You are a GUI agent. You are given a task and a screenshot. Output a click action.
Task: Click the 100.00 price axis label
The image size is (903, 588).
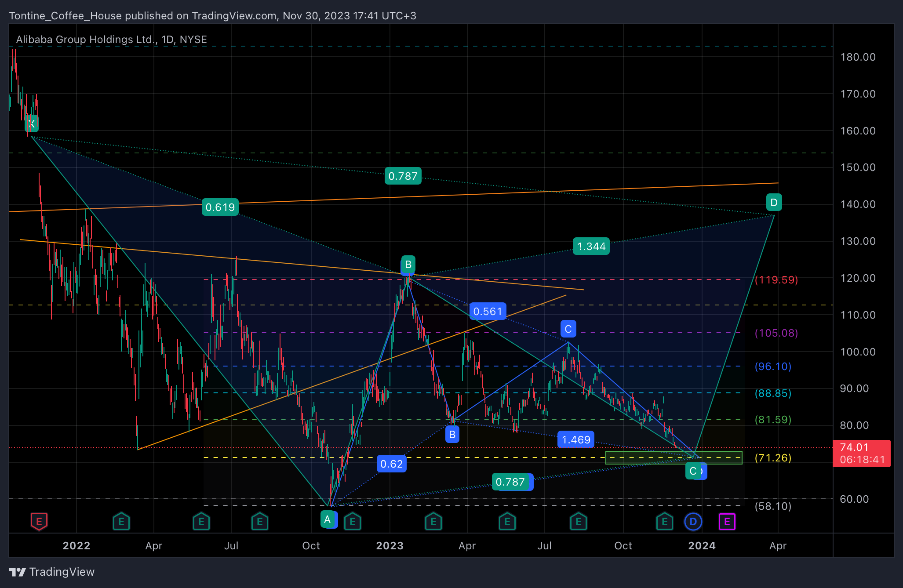click(x=858, y=352)
